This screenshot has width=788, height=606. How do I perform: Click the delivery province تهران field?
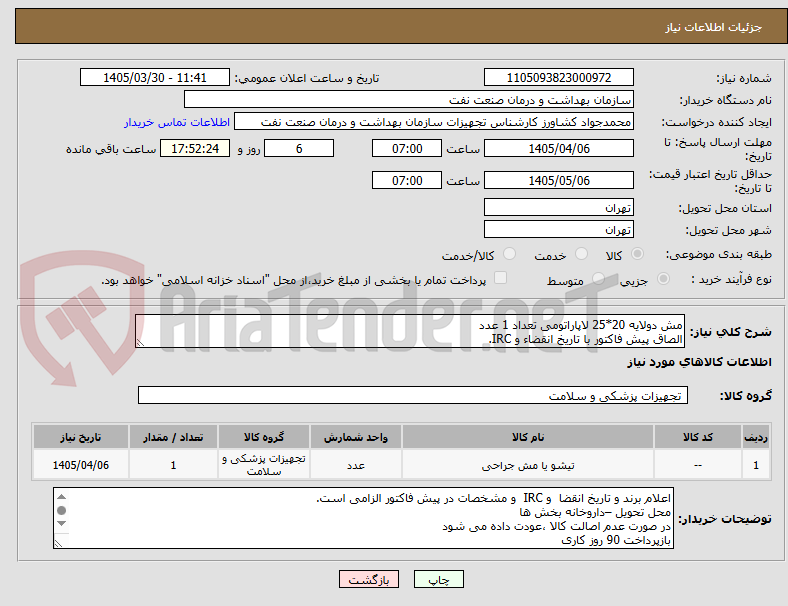pyautogui.click(x=558, y=207)
